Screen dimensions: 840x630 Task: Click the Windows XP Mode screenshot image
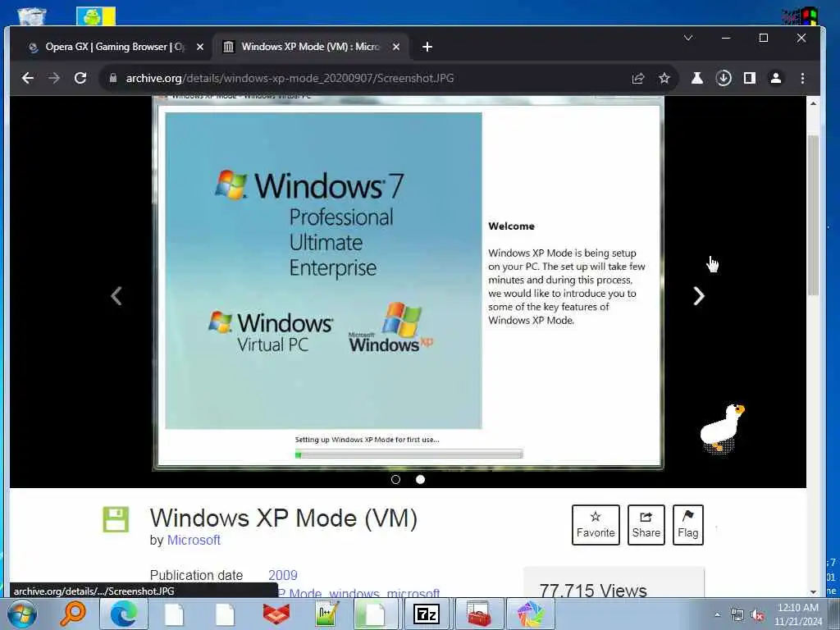pyautogui.click(x=409, y=283)
